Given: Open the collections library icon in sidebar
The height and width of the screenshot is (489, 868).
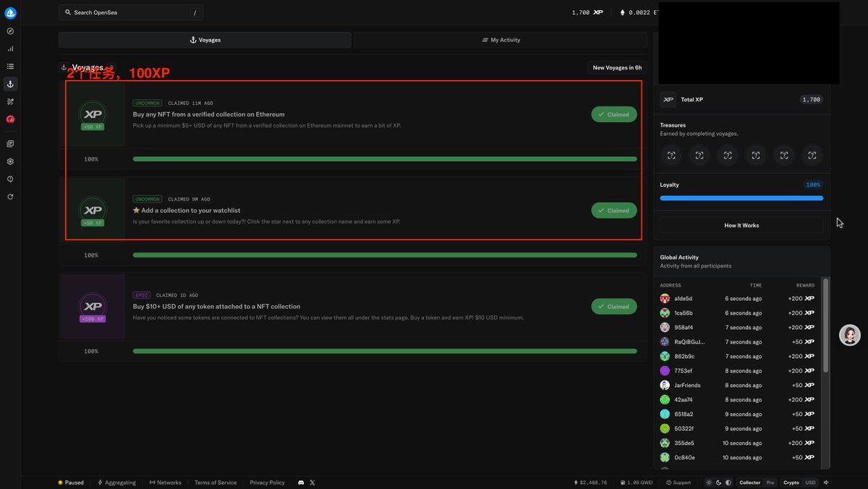Looking at the screenshot, I should [x=10, y=144].
